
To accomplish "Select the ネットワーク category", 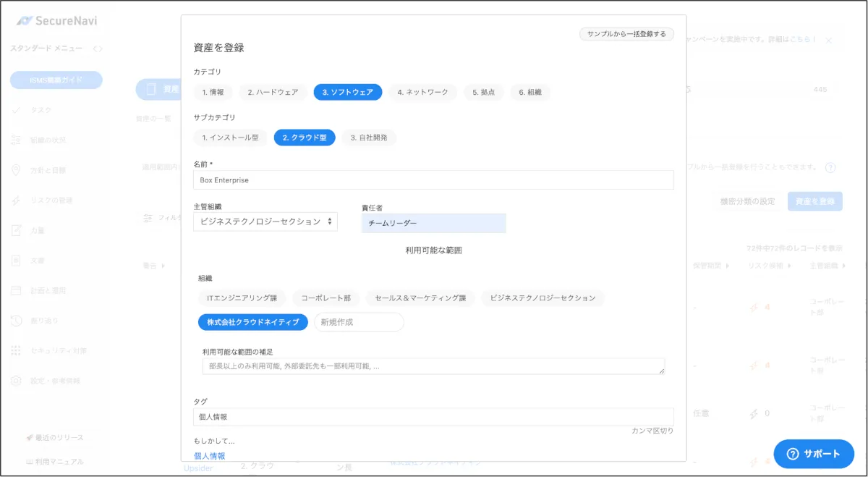I will pyautogui.click(x=422, y=92).
